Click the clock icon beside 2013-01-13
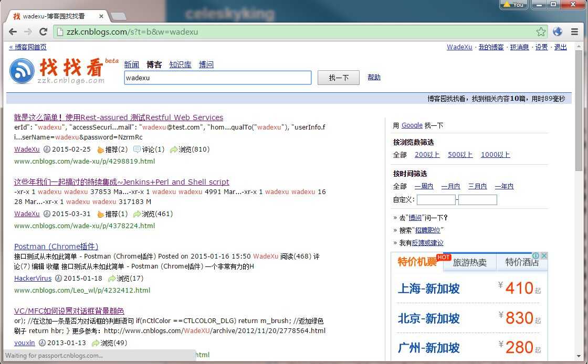 (43, 342)
